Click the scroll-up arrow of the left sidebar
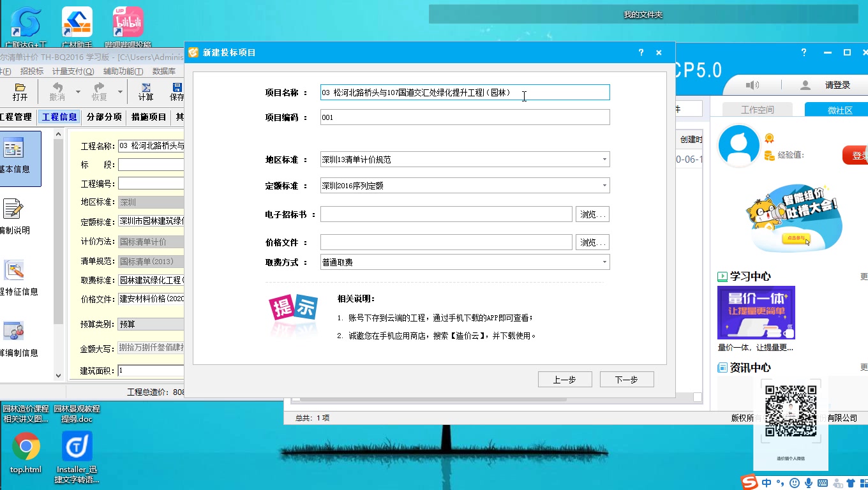868x490 pixels. click(59, 134)
